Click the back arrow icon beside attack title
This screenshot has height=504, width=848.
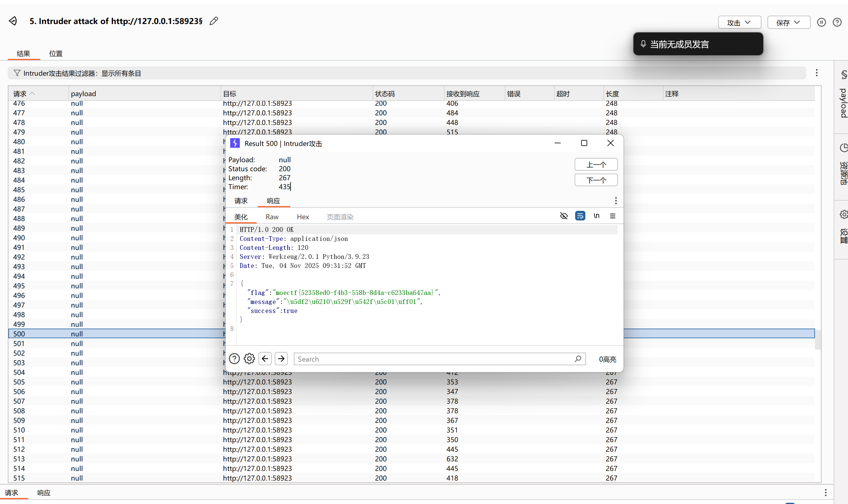coord(13,21)
